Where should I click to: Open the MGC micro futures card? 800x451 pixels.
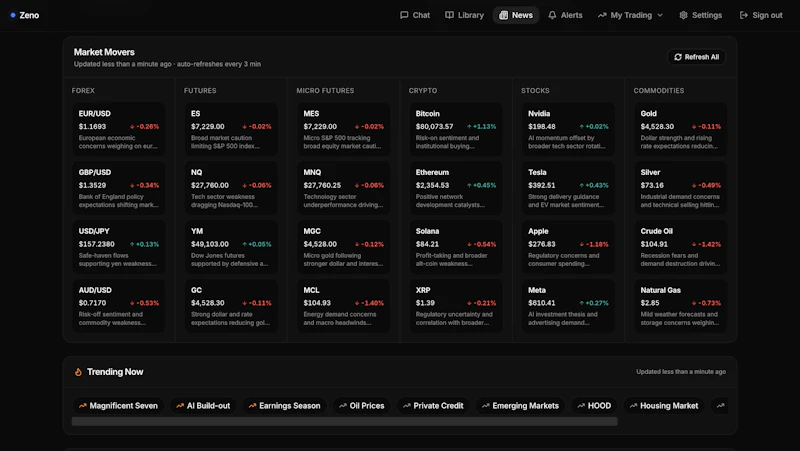pos(343,247)
